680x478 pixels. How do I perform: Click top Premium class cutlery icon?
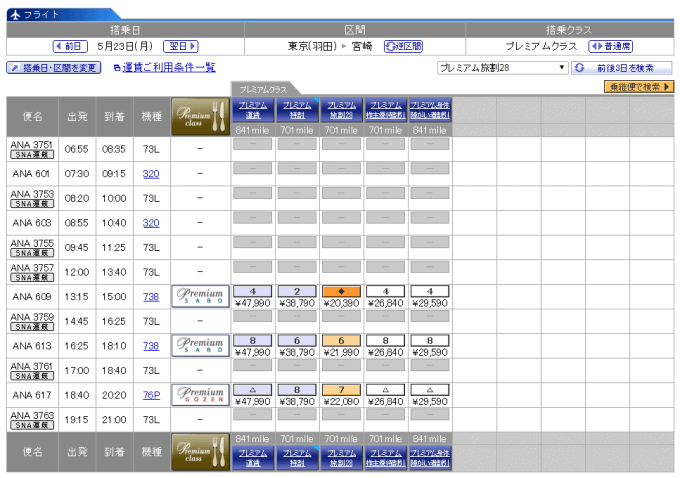point(200,116)
